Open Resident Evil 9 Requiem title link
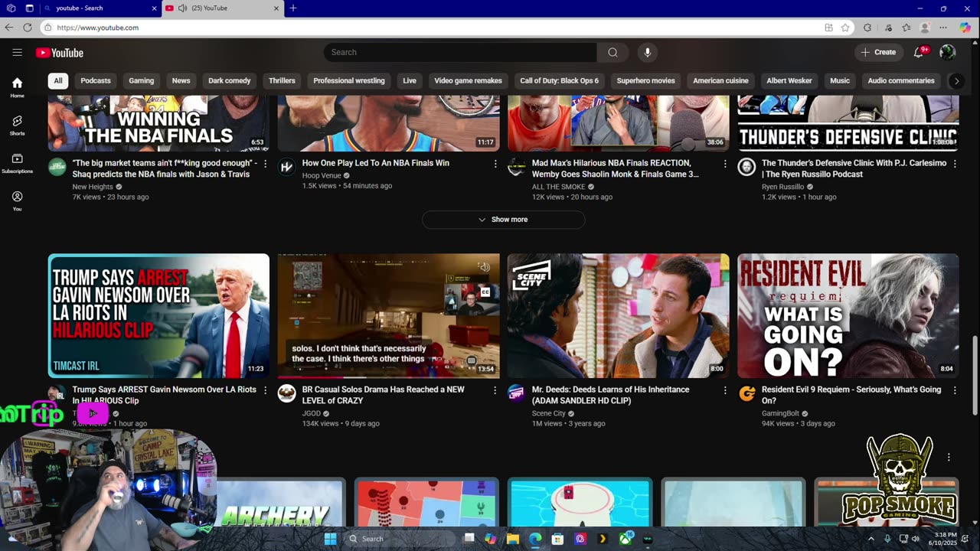 pyautogui.click(x=851, y=395)
